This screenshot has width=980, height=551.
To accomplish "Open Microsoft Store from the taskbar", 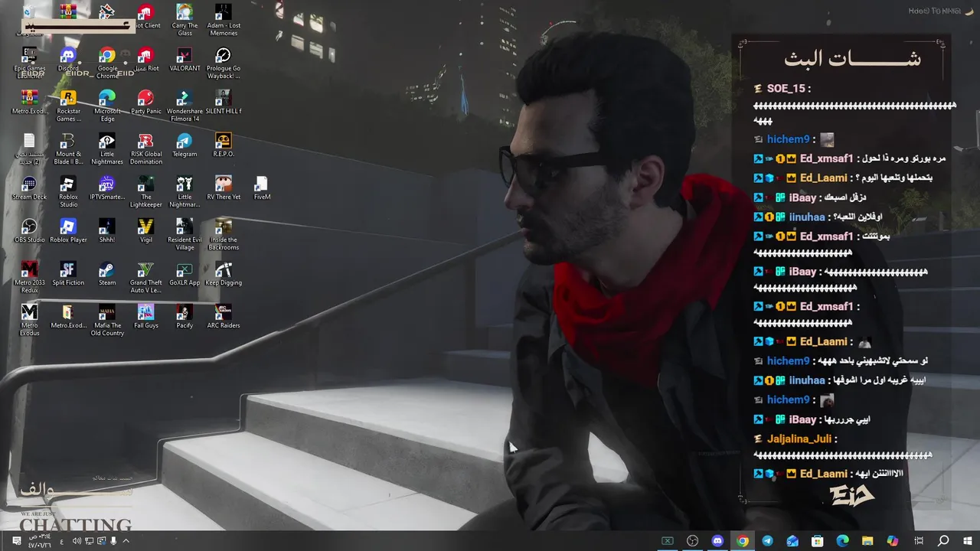I will tap(818, 541).
